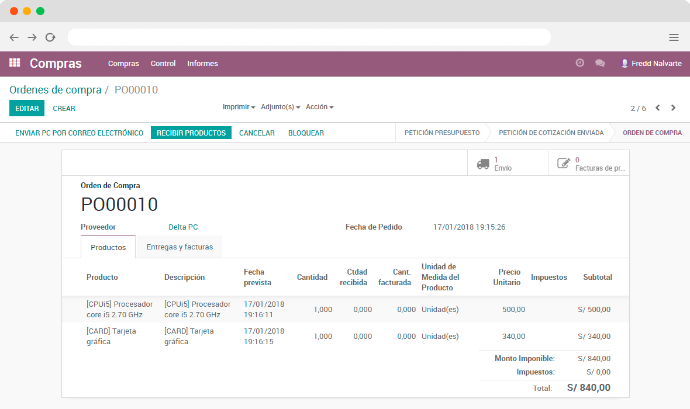Click the Ctdad recibida column header
Image resolution: width=690 pixels, height=409 pixels.
pyautogui.click(x=353, y=277)
